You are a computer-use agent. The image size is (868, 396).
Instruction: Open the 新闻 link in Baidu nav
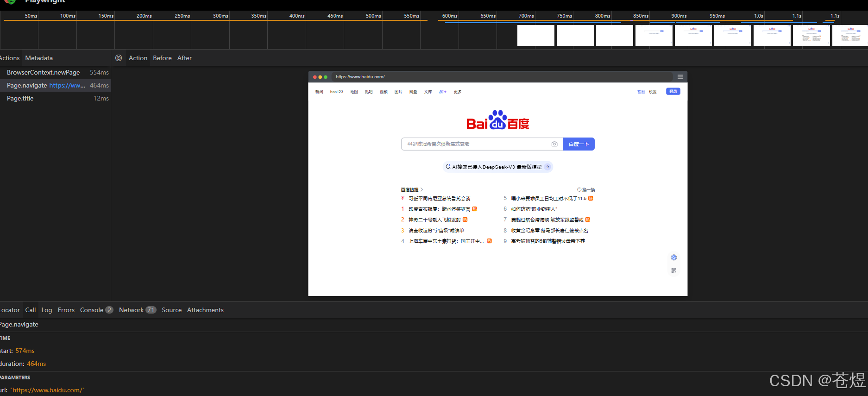pyautogui.click(x=319, y=92)
